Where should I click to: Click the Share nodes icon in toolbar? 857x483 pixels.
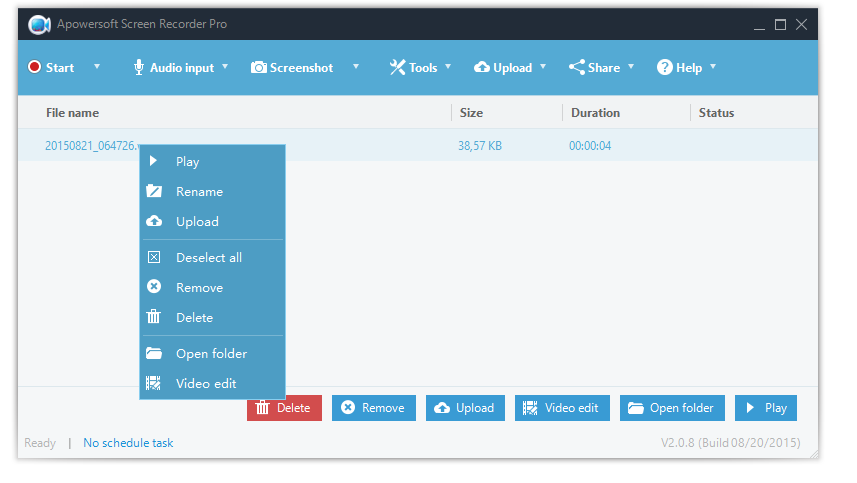pos(577,67)
